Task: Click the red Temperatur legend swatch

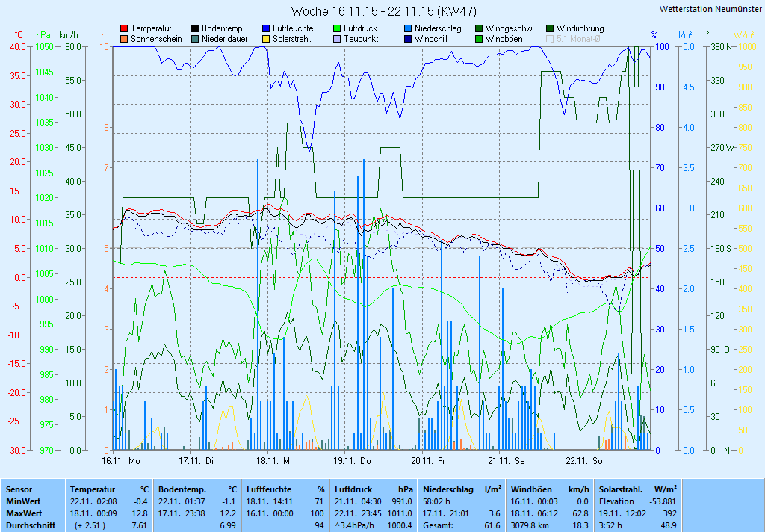Action: (124, 29)
